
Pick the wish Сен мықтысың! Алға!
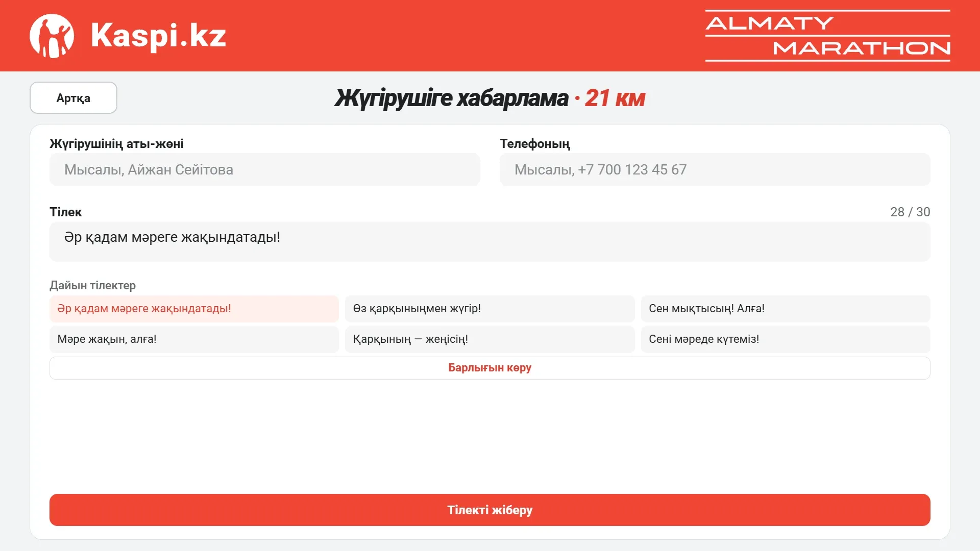pos(786,309)
